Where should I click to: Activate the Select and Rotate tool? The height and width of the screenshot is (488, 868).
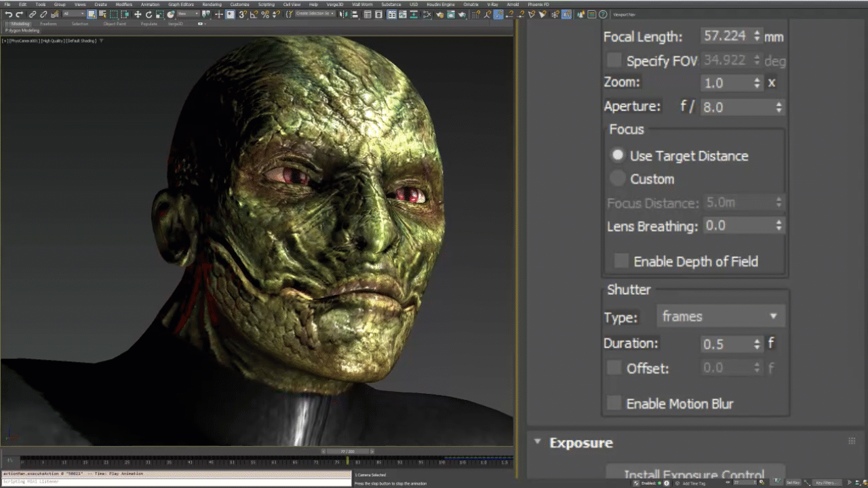pyautogui.click(x=149, y=15)
